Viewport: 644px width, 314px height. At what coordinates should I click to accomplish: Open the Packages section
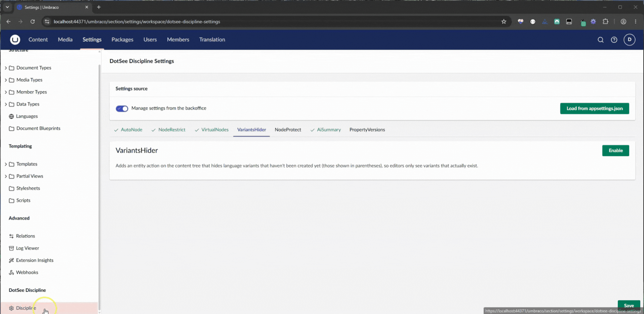coord(122,40)
